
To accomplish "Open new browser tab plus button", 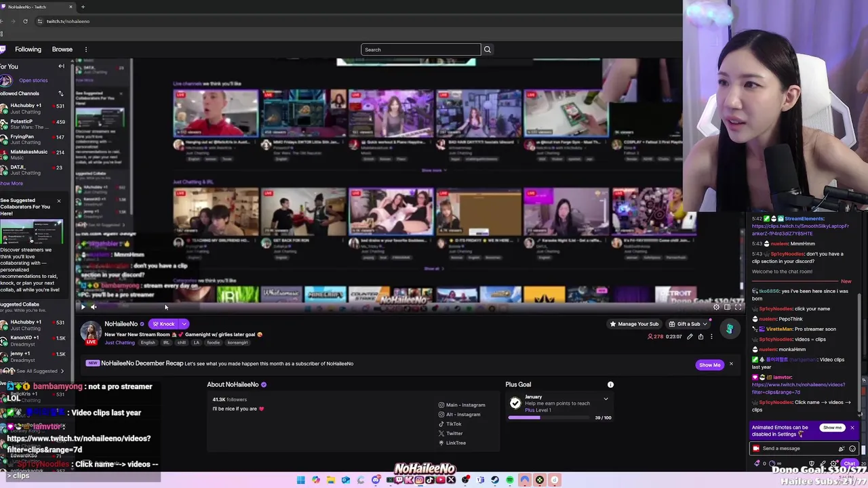I will (83, 7).
